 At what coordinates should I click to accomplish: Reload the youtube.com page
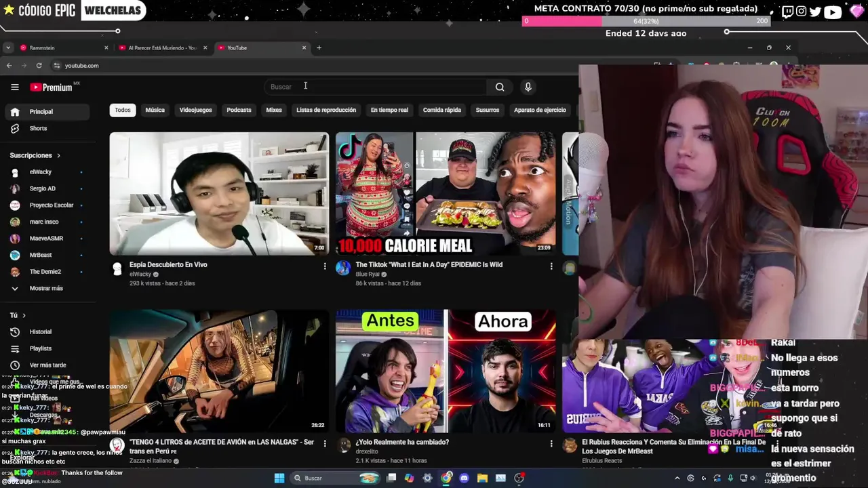[39, 66]
